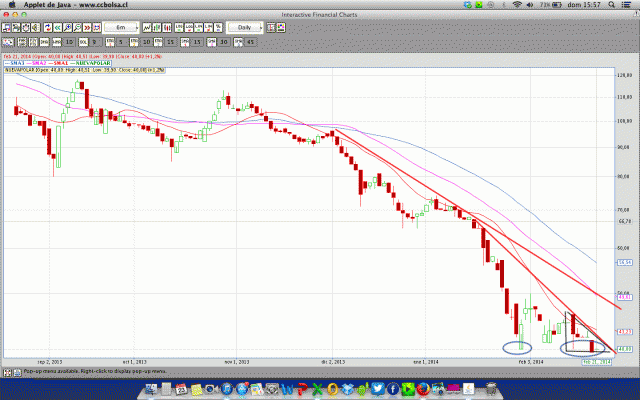
Task: Toggle the EMA2 indicator button
Action: [x=134, y=42]
